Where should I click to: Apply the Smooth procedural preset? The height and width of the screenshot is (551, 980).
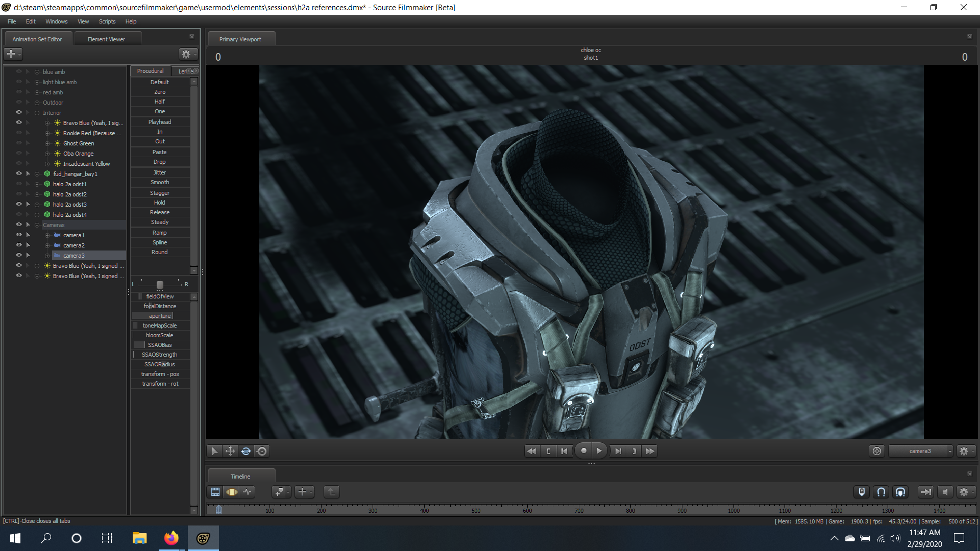pyautogui.click(x=160, y=182)
